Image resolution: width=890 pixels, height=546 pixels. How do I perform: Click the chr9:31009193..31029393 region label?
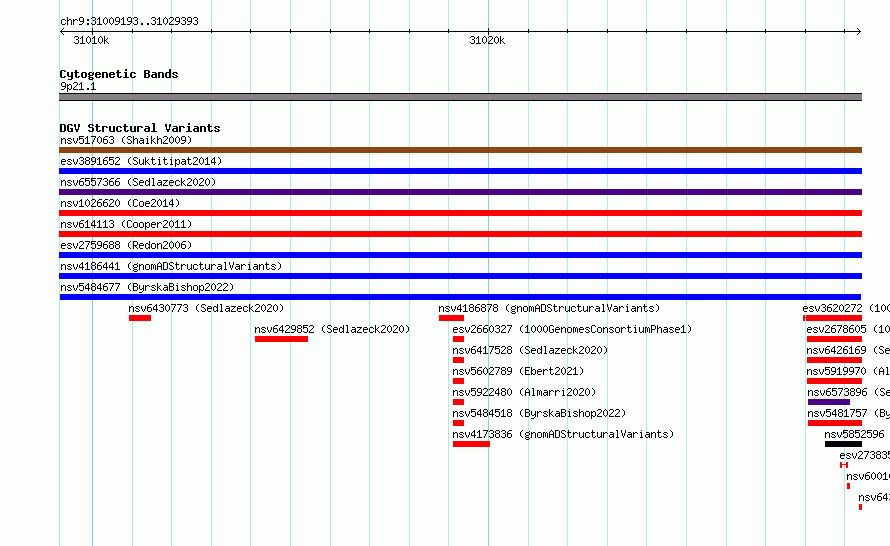pyautogui.click(x=129, y=21)
